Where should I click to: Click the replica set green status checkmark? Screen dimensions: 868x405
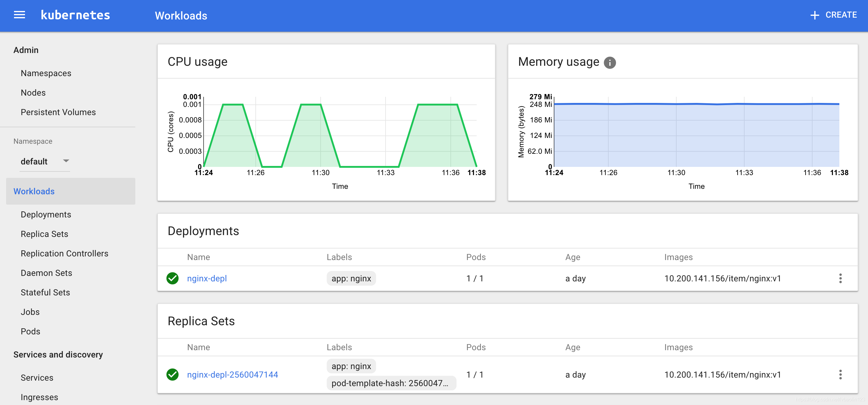(172, 374)
